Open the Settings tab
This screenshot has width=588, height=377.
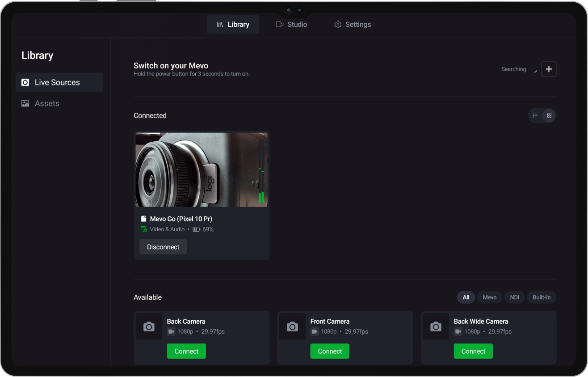click(x=353, y=25)
